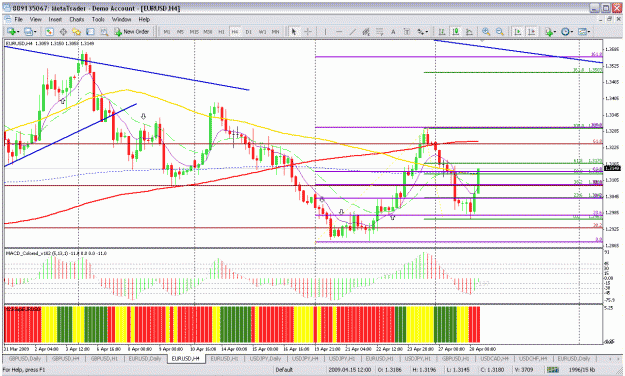
Task: Pick the horizontal line drawing tool
Action: pyautogui.click(x=339, y=31)
